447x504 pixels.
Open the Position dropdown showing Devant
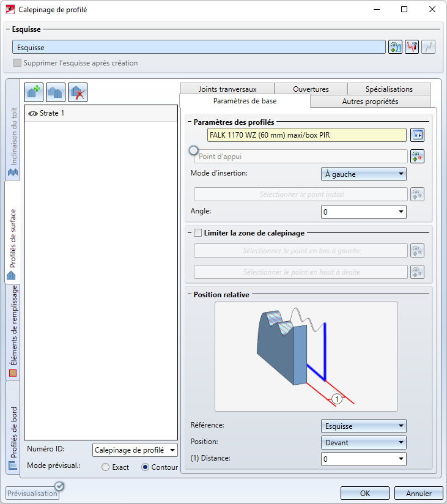click(x=363, y=442)
